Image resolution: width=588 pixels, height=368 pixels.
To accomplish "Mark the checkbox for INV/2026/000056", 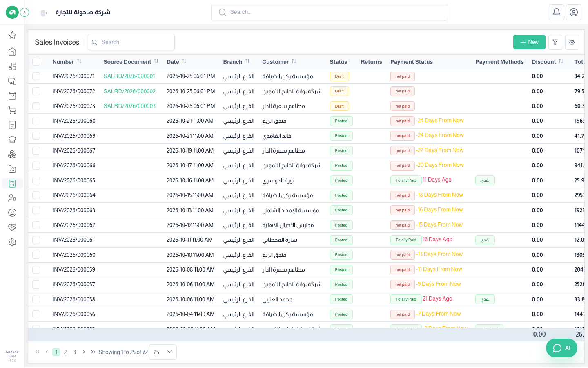I will point(36,314).
